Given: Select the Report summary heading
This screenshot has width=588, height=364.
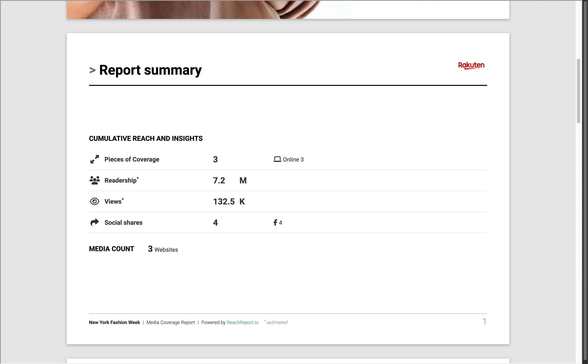Looking at the screenshot, I should pyautogui.click(x=150, y=70).
